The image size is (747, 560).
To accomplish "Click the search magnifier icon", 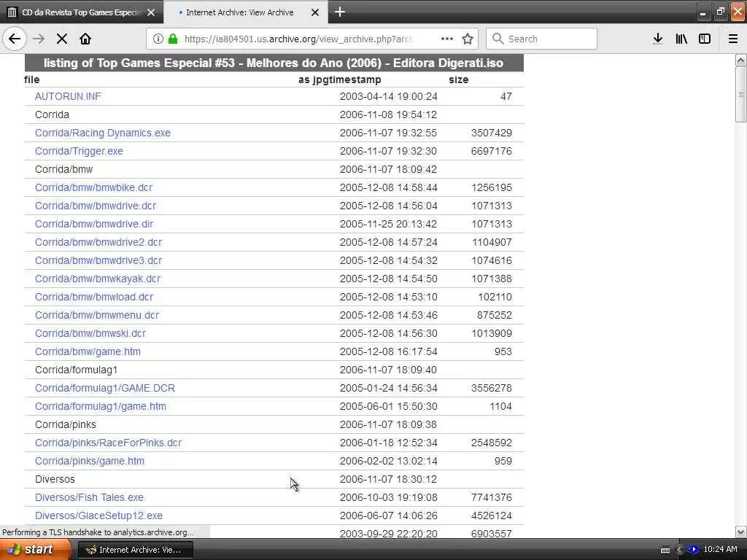I will coord(498,39).
